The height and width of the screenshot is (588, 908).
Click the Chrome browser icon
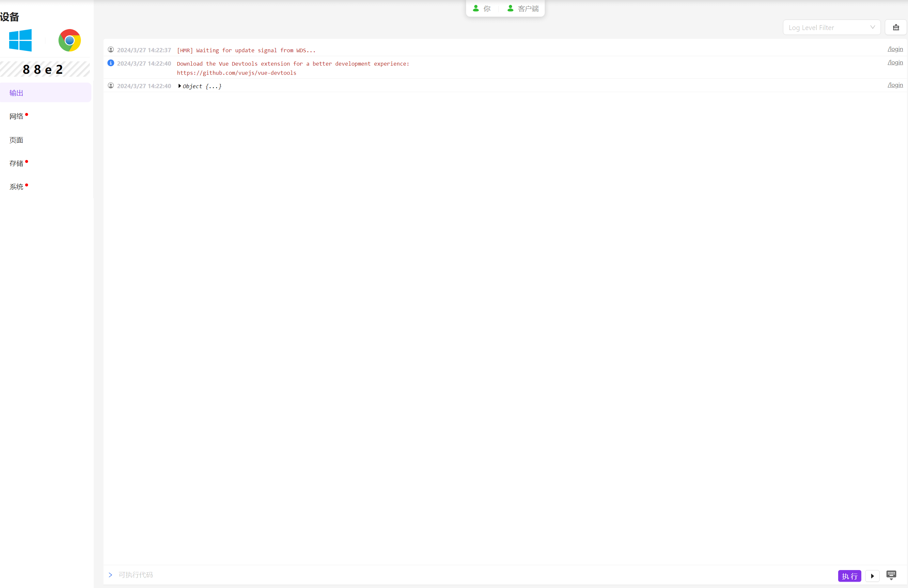(x=70, y=40)
